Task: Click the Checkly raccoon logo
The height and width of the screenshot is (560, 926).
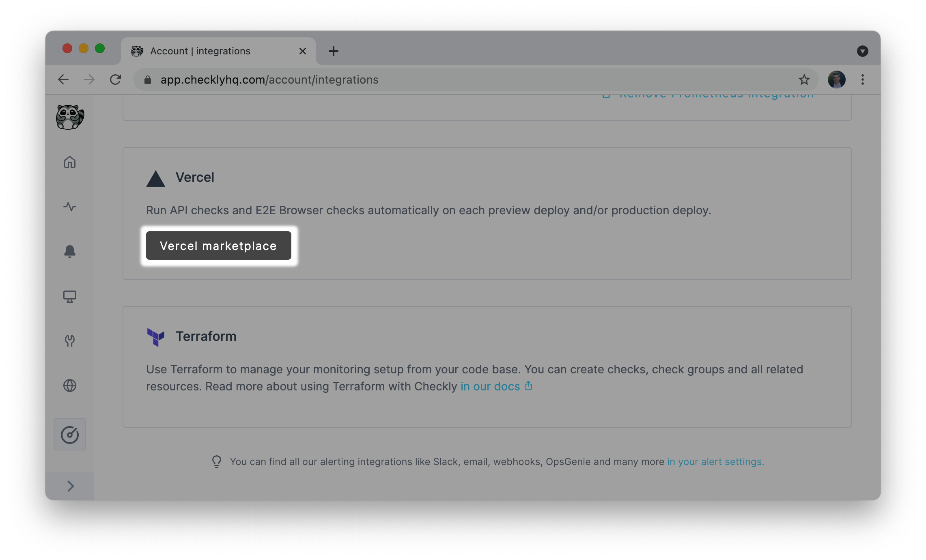Action: click(x=70, y=117)
